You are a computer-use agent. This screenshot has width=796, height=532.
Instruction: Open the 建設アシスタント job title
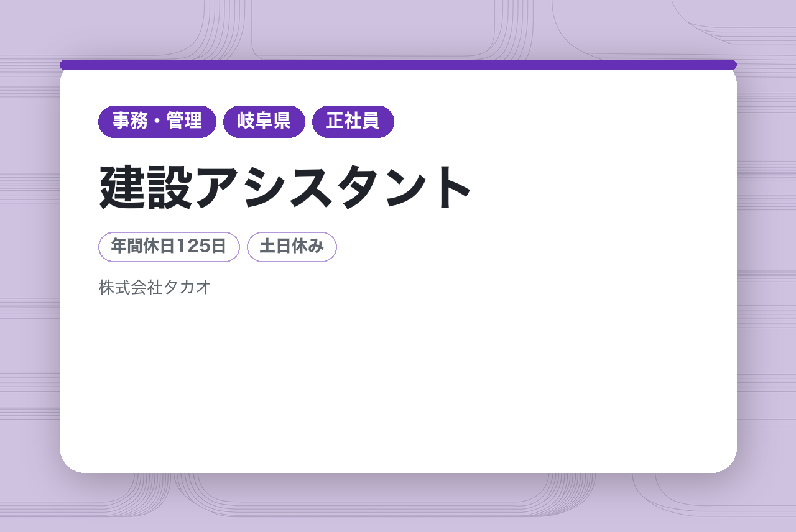tap(286, 187)
